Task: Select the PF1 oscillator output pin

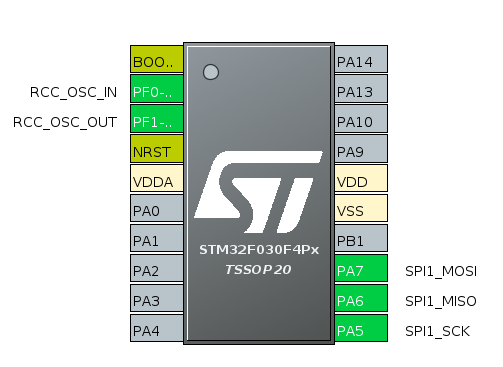Action: click(157, 119)
